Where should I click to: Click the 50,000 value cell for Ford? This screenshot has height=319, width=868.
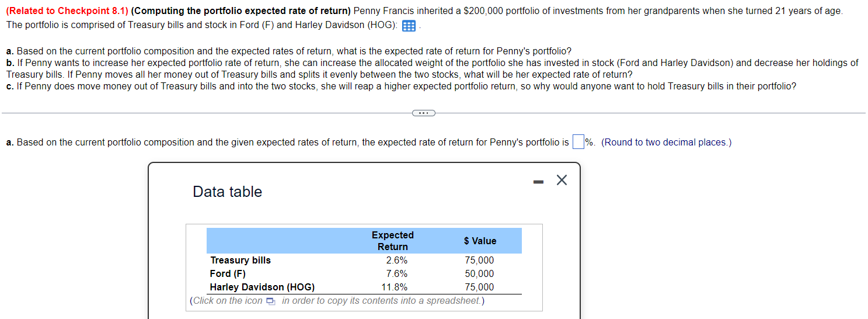[479, 273]
